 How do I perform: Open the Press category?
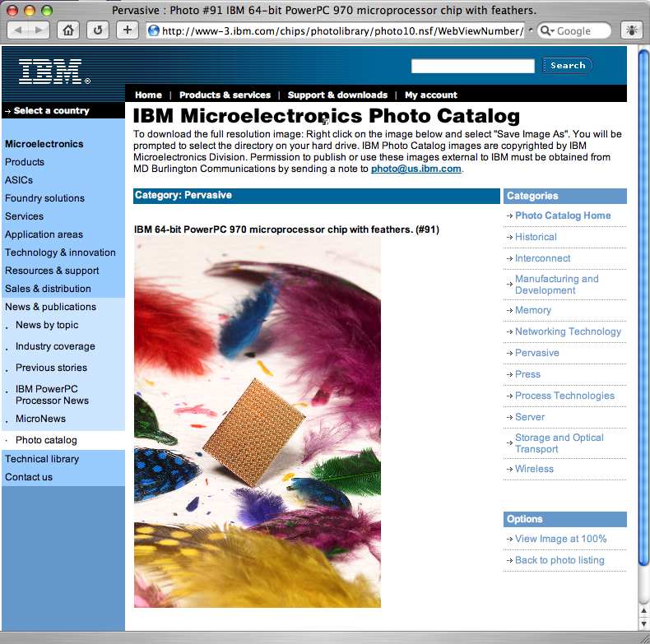coord(527,374)
